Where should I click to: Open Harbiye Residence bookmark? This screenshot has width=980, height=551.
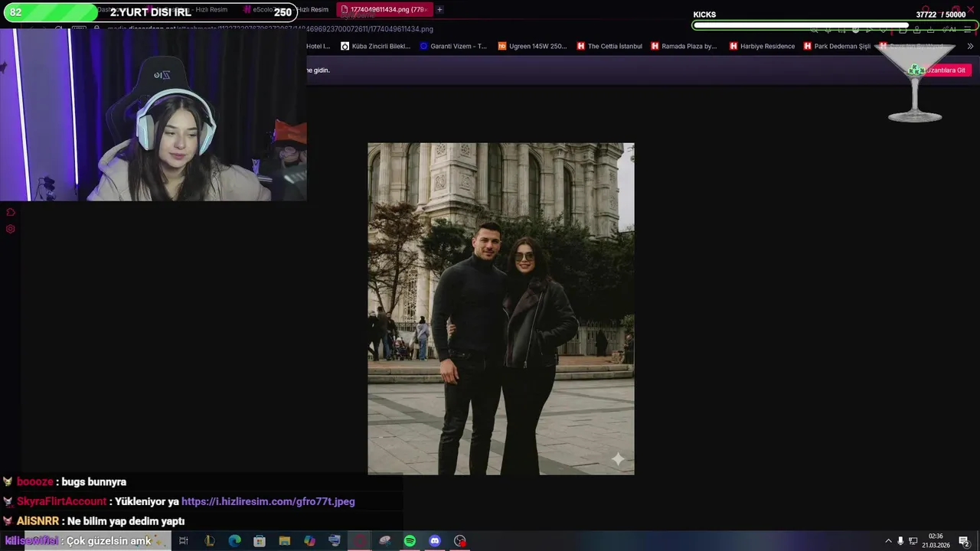click(762, 46)
